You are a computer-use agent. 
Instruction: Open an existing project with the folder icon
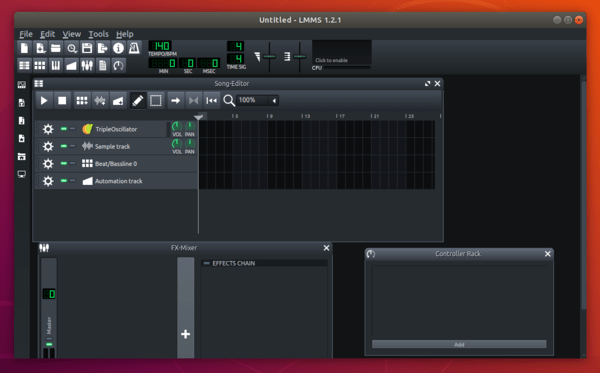coord(56,48)
